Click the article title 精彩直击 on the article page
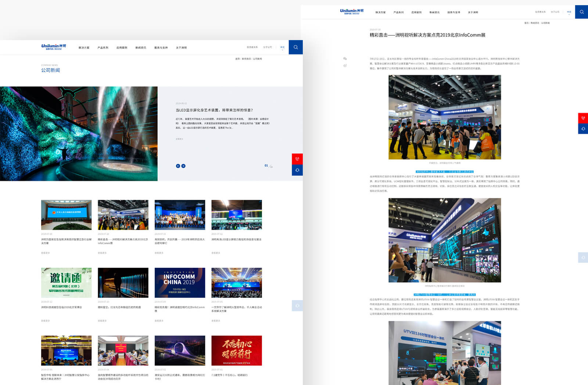Image resolution: width=588 pixels, height=385 pixels. 427,35
